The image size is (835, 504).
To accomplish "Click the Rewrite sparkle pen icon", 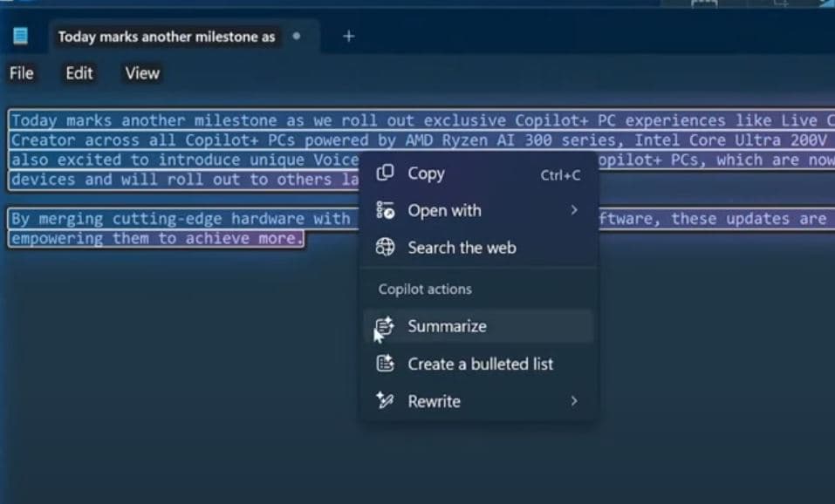I will coord(385,401).
